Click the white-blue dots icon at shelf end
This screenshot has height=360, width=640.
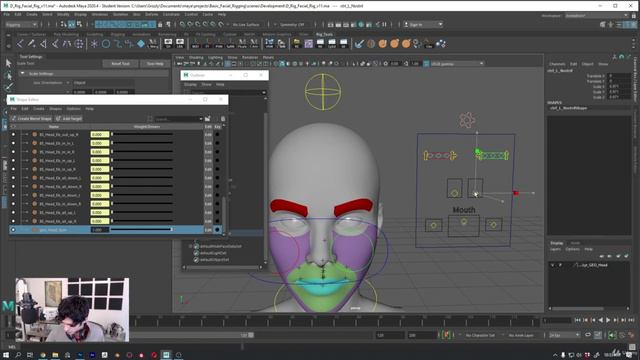pyautogui.click(x=441, y=43)
